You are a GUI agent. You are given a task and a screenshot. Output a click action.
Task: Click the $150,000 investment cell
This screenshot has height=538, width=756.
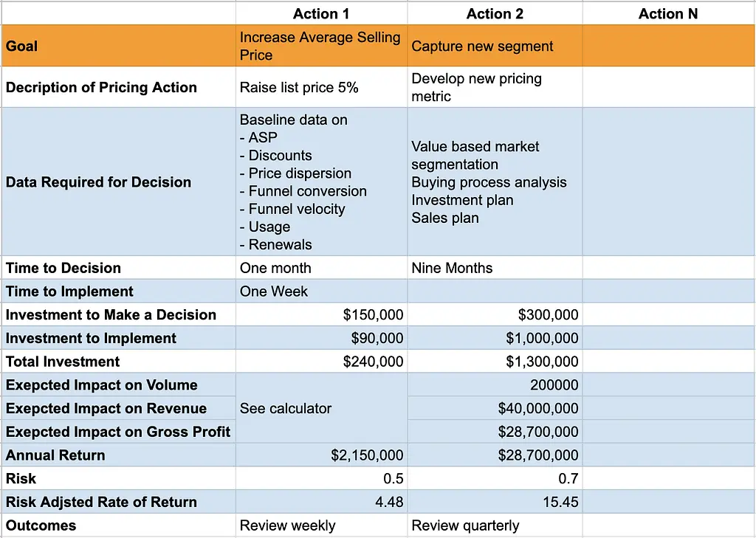click(x=321, y=314)
